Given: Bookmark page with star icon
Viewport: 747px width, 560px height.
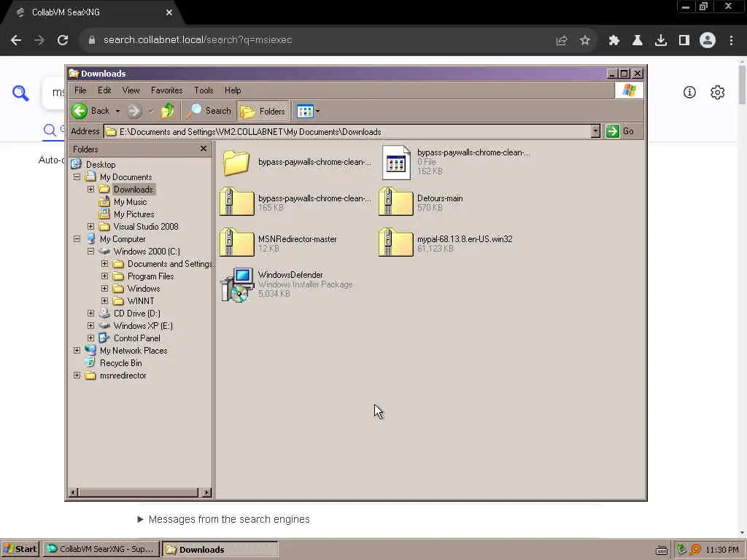Looking at the screenshot, I should (x=585, y=41).
